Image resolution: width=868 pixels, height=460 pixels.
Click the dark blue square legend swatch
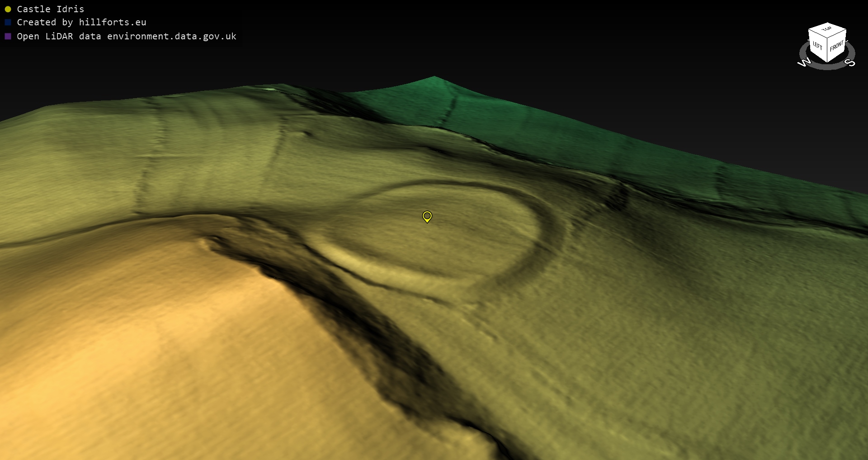8,22
